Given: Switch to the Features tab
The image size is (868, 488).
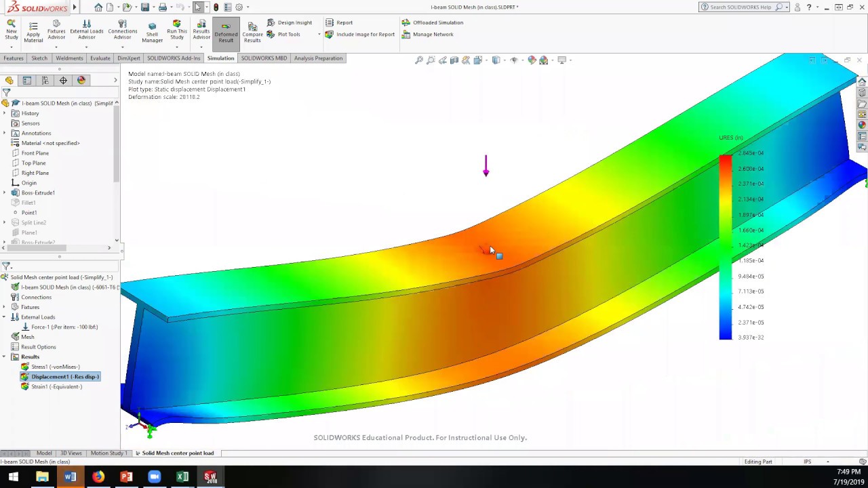Looking at the screenshot, I should pyautogui.click(x=13, y=58).
